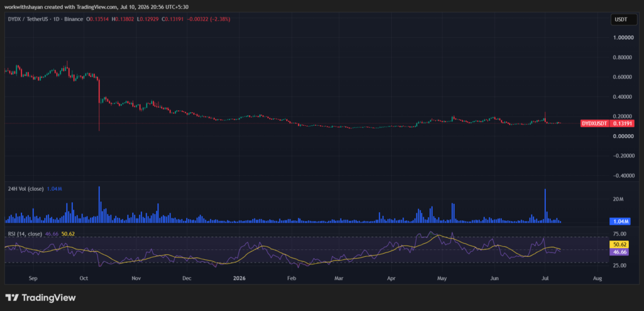Screen dimensions: 644x311
Task: Click the Jun label on time axis
Action: (494, 278)
